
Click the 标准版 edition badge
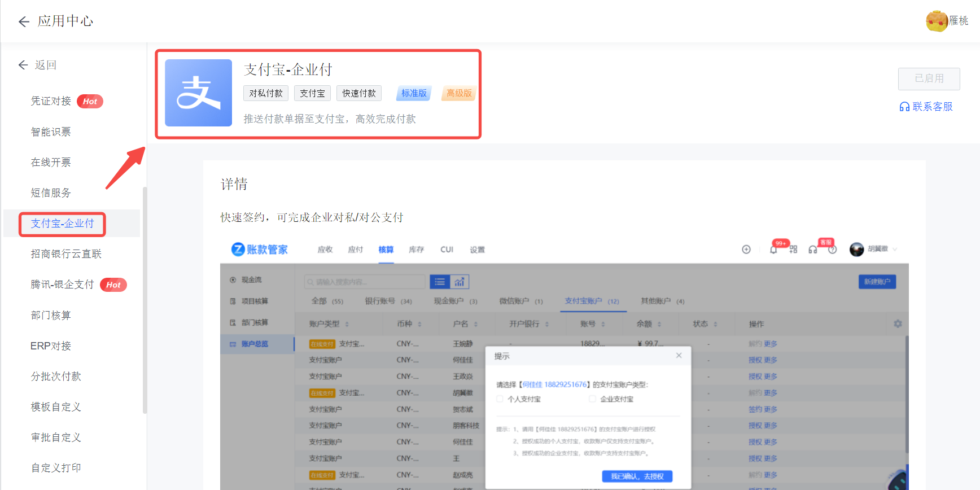(414, 93)
